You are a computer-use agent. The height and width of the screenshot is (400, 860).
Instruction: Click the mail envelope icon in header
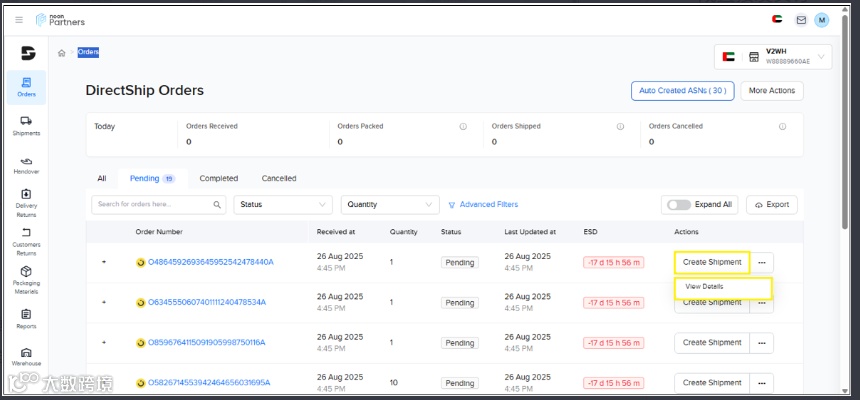801,20
